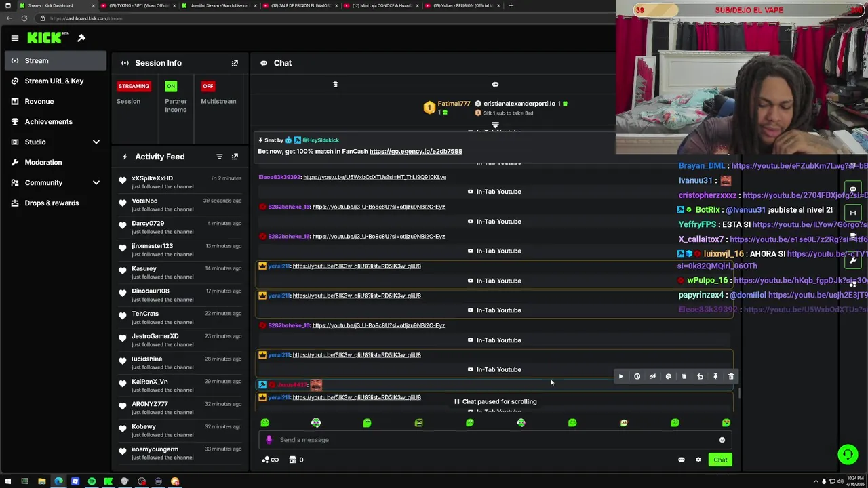
Task: Click the chat scrollbar thumb
Action: point(740,393)
